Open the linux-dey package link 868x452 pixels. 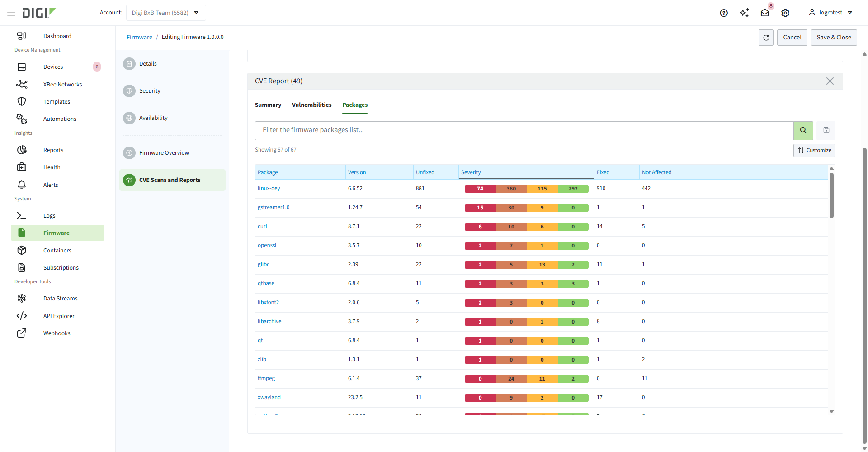pyautogui.click(x=269, y=188)
